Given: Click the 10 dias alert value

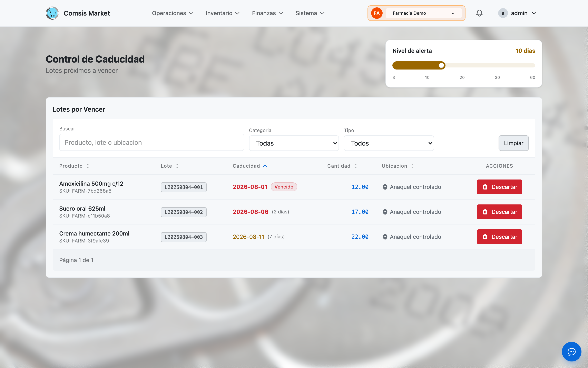Looking at the screenshot, I should click(525, 51).
